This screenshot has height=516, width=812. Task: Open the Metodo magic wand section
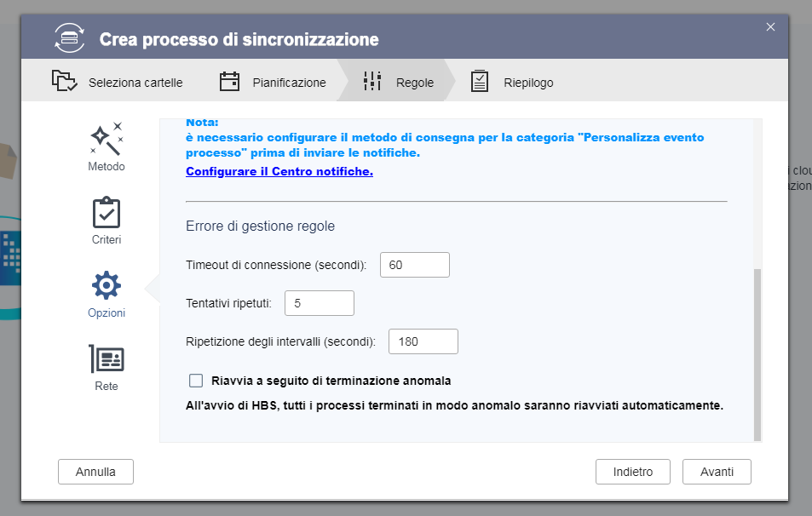pos(107,146)
